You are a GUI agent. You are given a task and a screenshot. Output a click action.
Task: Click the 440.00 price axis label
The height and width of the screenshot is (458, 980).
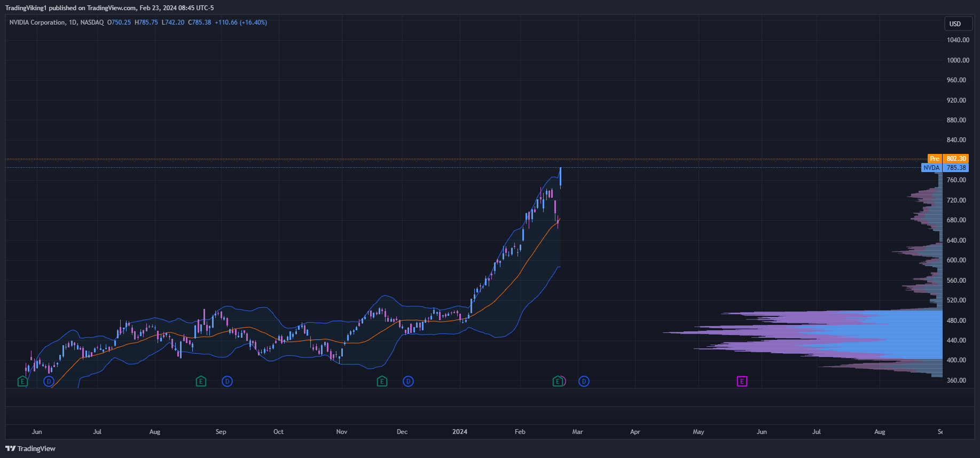[x=957, y=340]
